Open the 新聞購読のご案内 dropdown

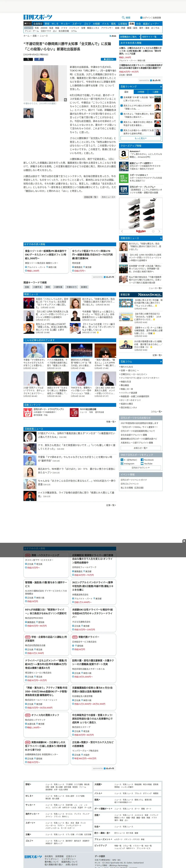(129, 37)
